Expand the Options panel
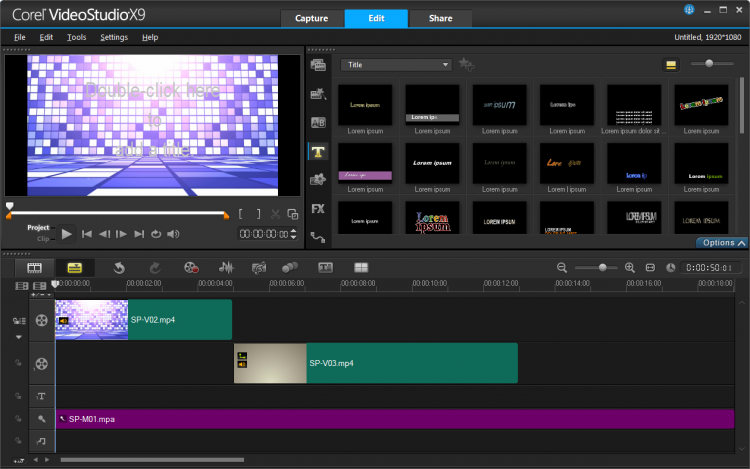Image resolution: width=750 pixels, height=469 pixels. (x=722, y=243)
